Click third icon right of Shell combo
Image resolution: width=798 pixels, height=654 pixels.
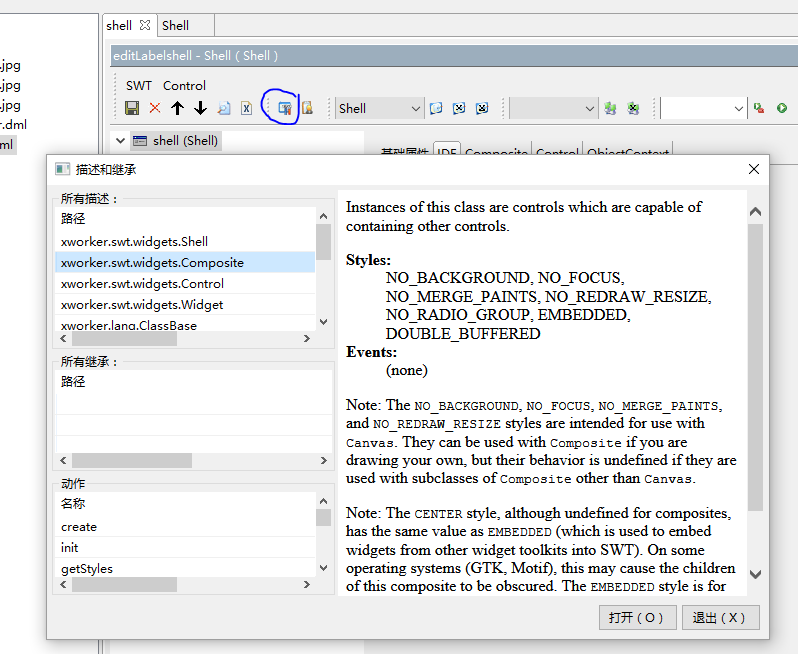[482, 108]
